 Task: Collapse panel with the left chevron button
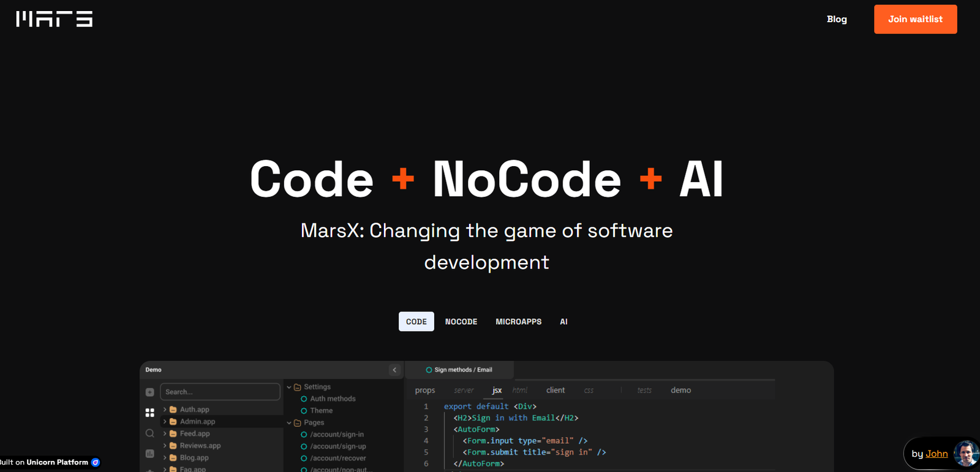(394, 370)
